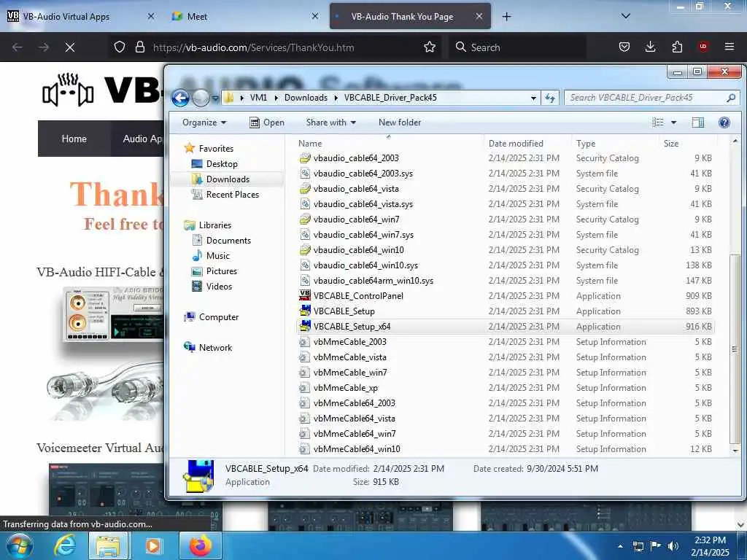This screenshot has height=560, width=747.
Task: Bookmark this page star icon
Action: pos(430,47)
